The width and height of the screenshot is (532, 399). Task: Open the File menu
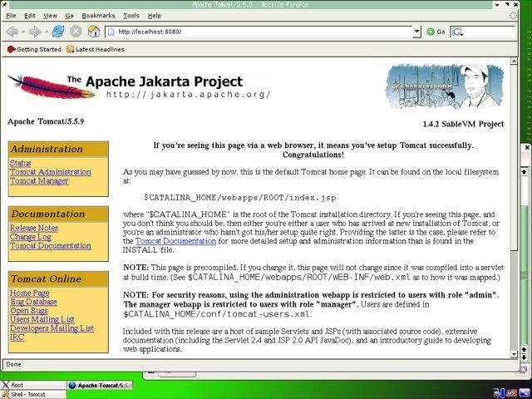[11, 16]
